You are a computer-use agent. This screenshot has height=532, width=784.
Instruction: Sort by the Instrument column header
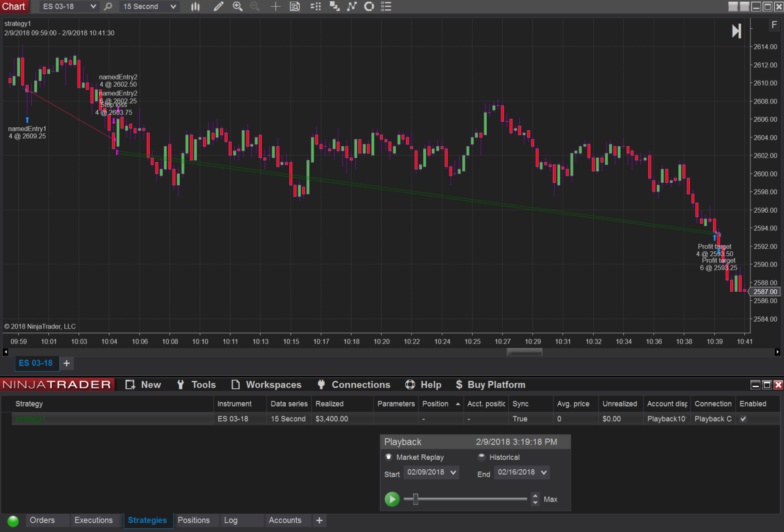click(240, 404)
